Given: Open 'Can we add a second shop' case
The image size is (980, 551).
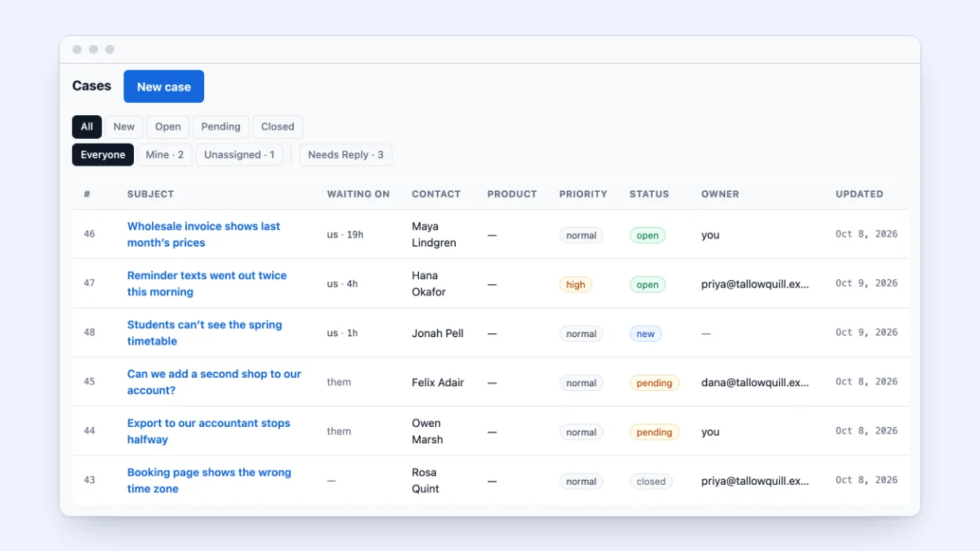Looking at the screenshot, I should point(214,382).
